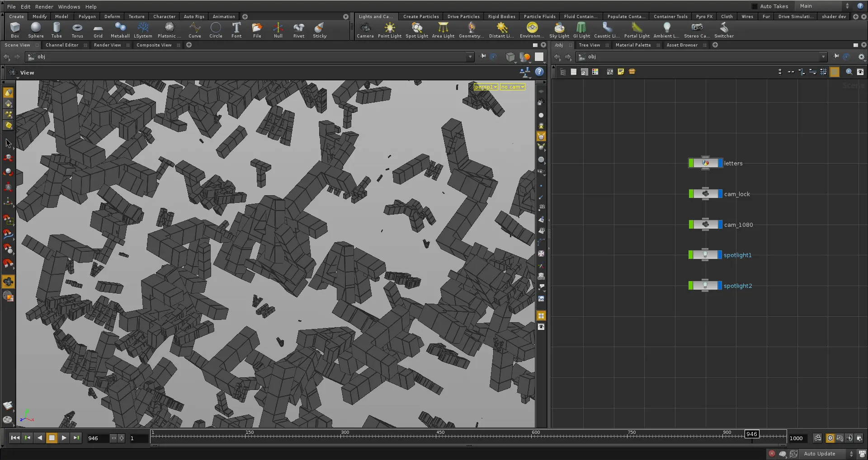Toggle display flag on spotlight2 node

[x=720, y=286]
